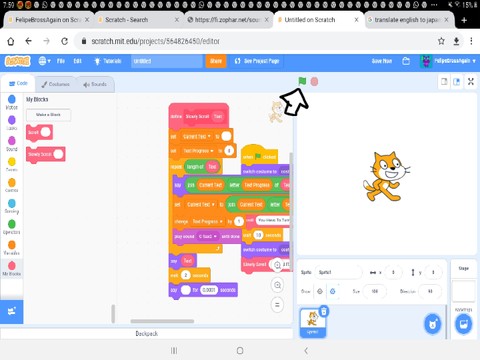
Task: Switch to large stage layout
Action: [456, 82]
